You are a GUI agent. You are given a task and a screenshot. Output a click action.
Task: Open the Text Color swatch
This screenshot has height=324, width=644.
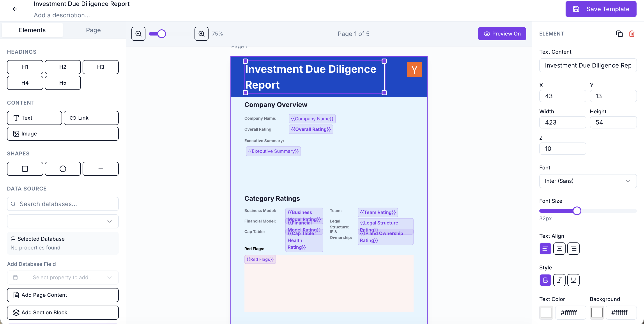pos(546,312)
